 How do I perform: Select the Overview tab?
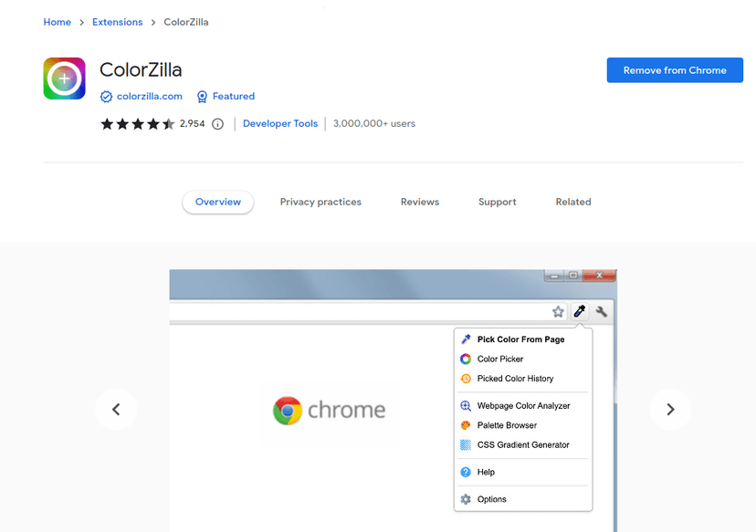pyautogui.click(x=218, y=202)
